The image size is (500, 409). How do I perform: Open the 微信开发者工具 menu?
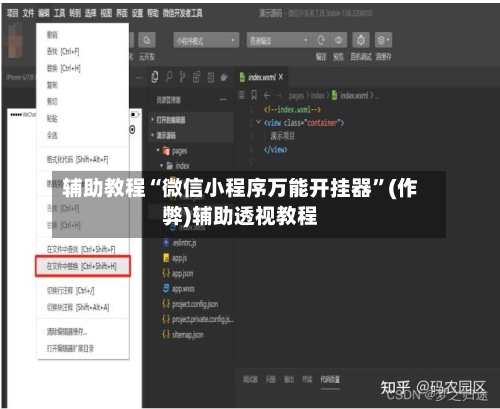pyautogui.click(x=182, y=13)
